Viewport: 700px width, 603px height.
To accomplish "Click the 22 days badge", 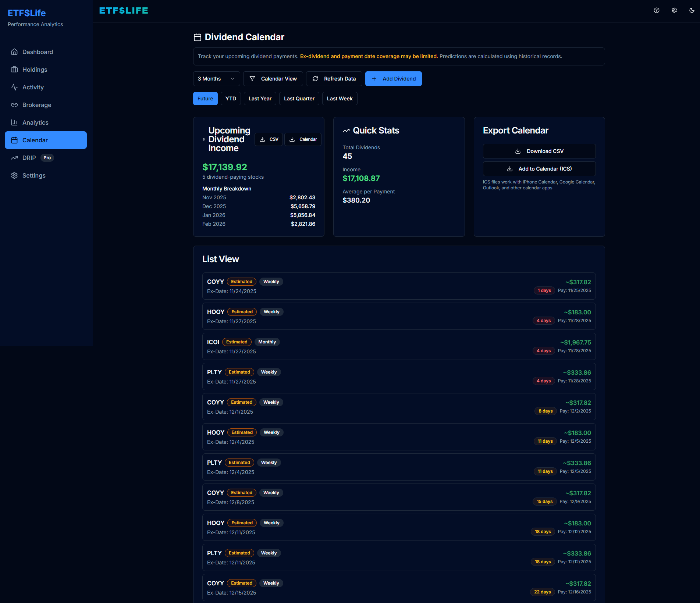I will pos(543,592).
